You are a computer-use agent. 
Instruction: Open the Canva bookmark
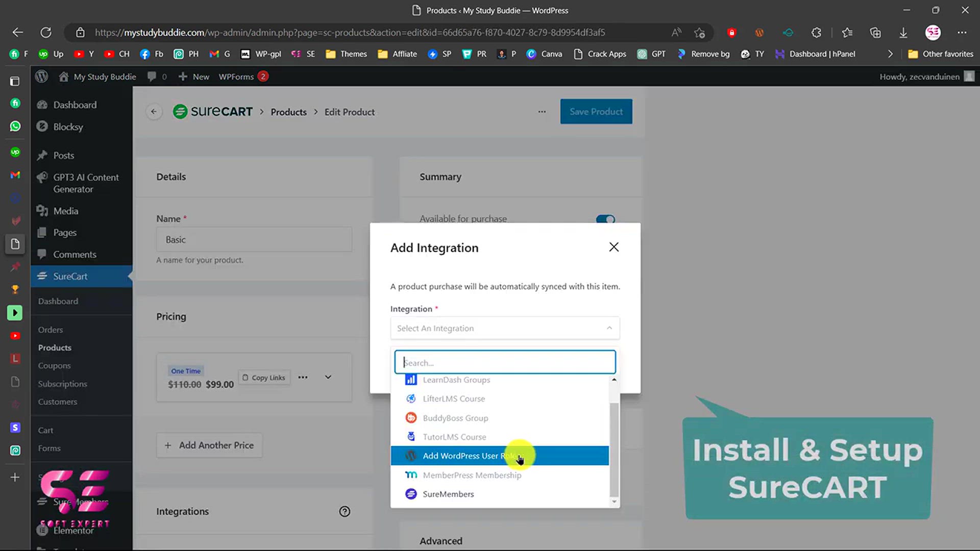click(544, 54)
